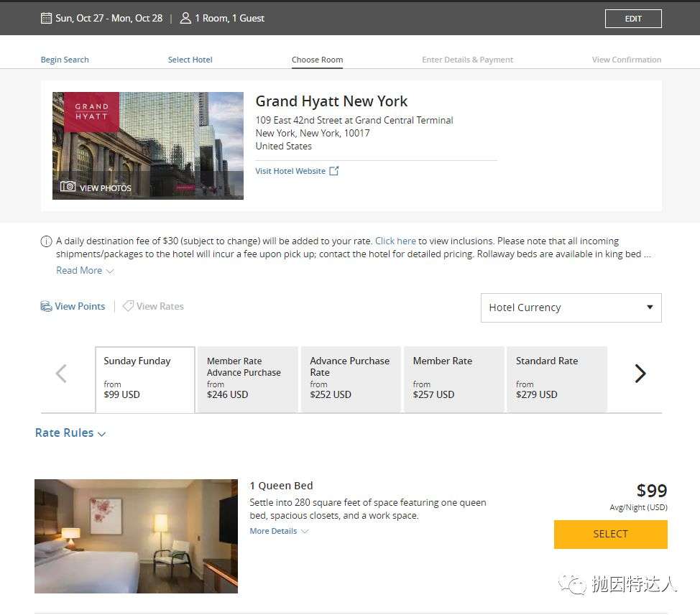Click the EDIT button in header
Image resolution: width=700 pixels, height=615 pixels.
pyautogui.click(x=633, y=19)
